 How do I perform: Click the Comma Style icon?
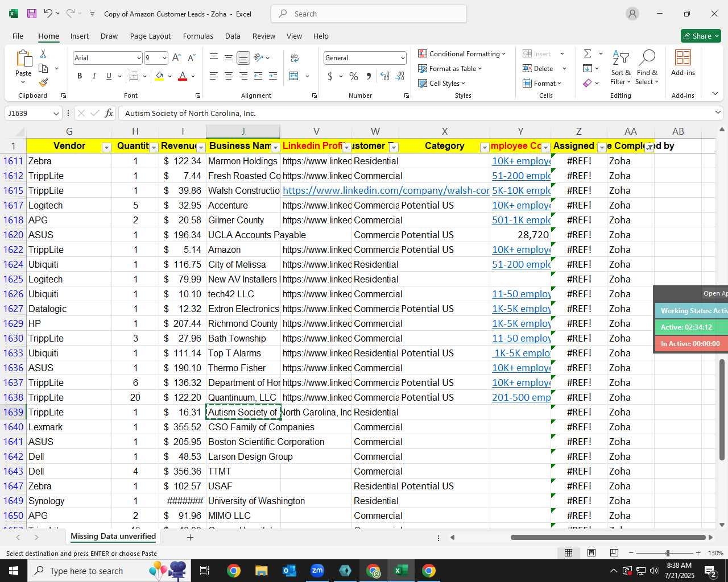[x=369, y=76]
